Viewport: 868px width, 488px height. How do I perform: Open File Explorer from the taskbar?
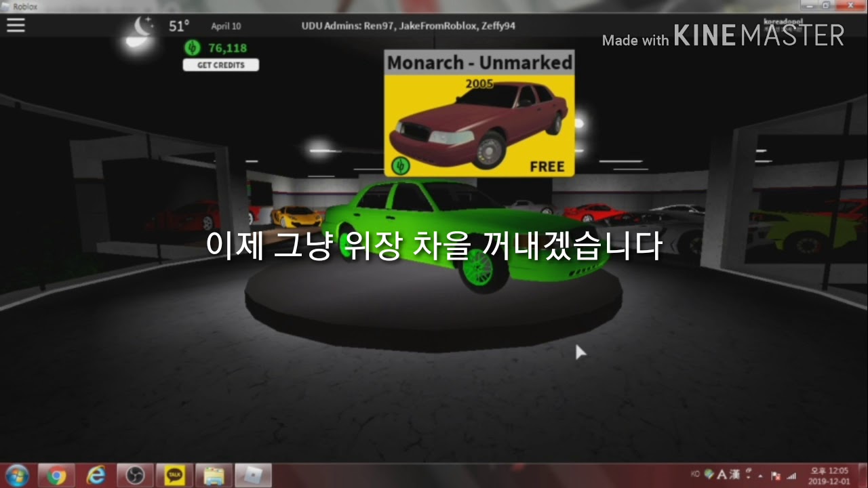point(214,476)
